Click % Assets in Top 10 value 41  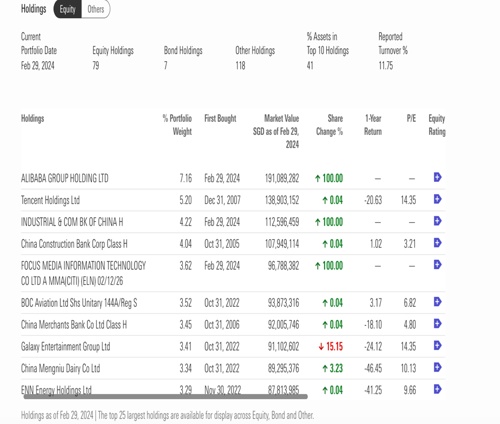(310, 65)
